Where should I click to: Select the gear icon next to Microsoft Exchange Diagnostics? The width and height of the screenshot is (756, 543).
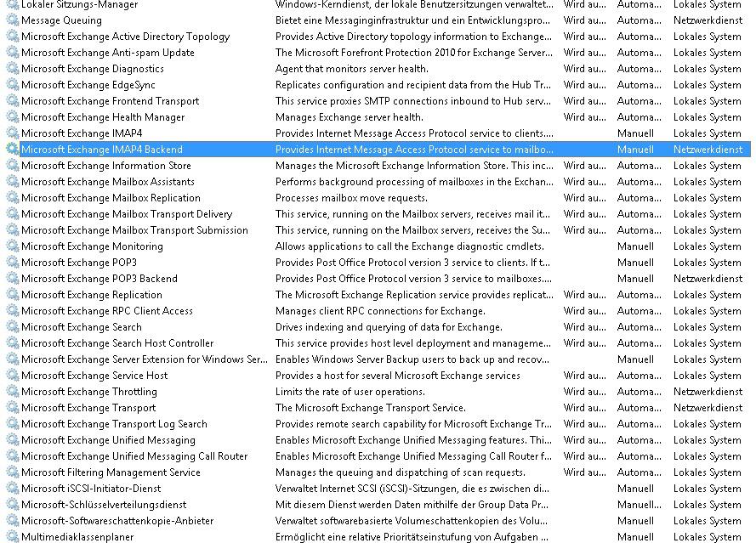pyautogui.click(x=12, y=69)
